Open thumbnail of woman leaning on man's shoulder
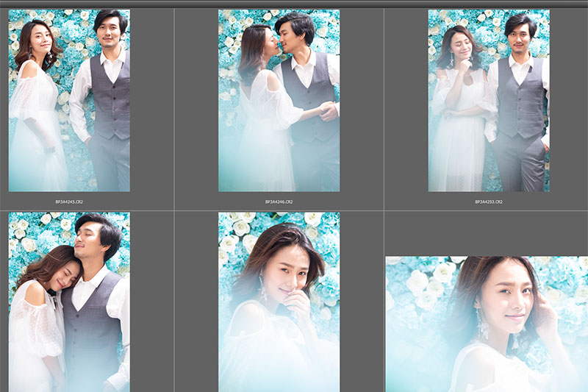This screenshot has width=588, height=392. tap(69, 302)
